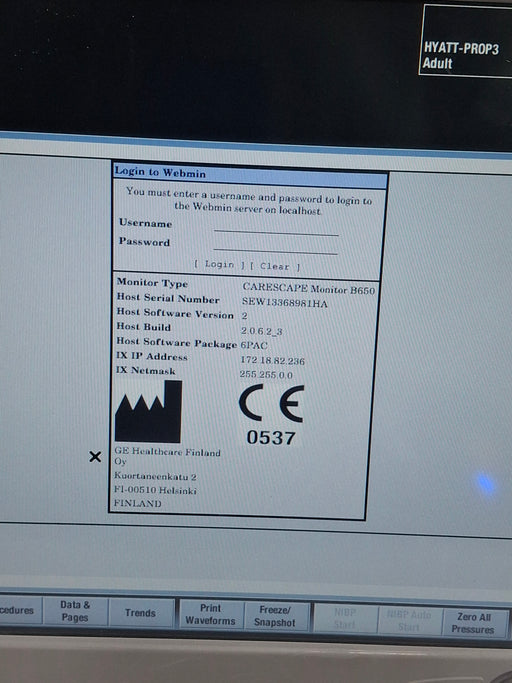Open the Trends menu button
The height and width of the screenshot is (683, 512).
[140, 613]
